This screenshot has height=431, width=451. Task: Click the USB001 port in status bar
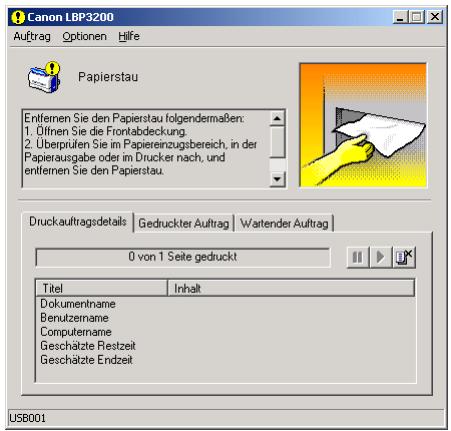[27, 418]
